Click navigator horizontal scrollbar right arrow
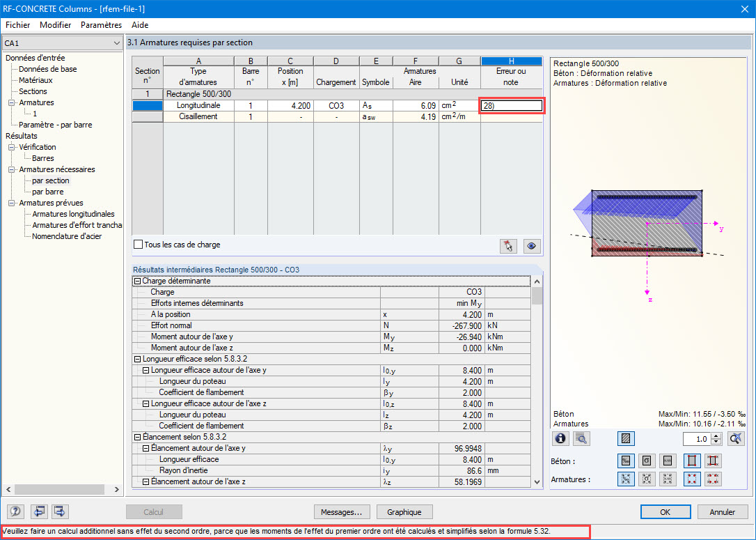Viewport: 756px width, 540px height. click(117, 489)
